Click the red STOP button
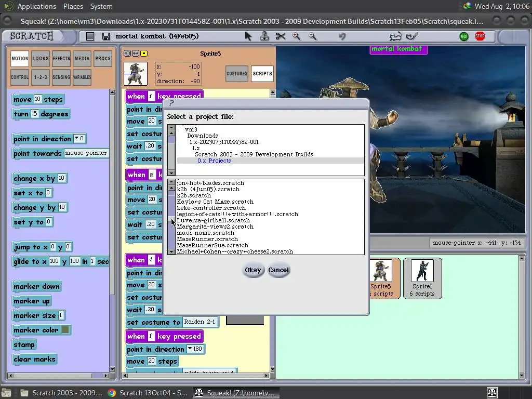The height and width of the screenshot is (399, 532). point(480,36)
